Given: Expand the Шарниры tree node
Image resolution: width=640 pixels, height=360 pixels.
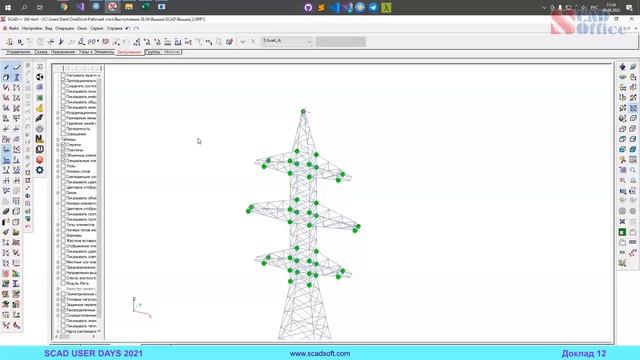Looking at the screenshot, I should pos(58,235).
